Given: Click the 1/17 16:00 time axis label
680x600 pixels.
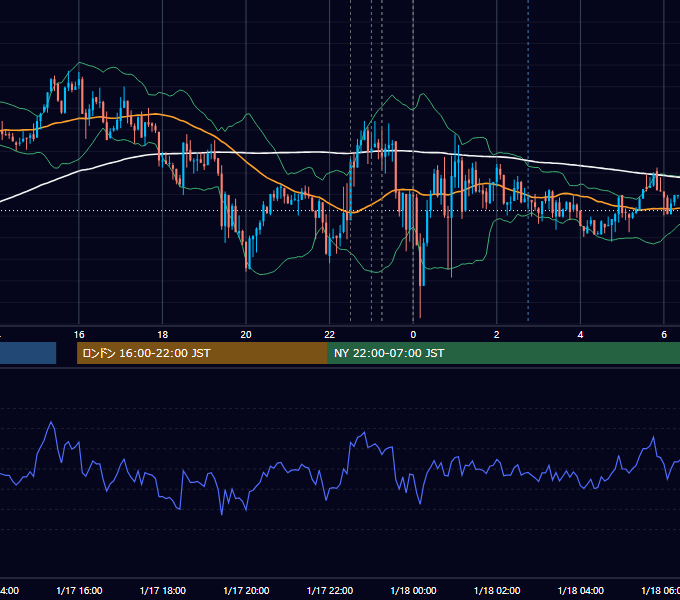Looking at the screenshot, I should (x=79, y=590).
